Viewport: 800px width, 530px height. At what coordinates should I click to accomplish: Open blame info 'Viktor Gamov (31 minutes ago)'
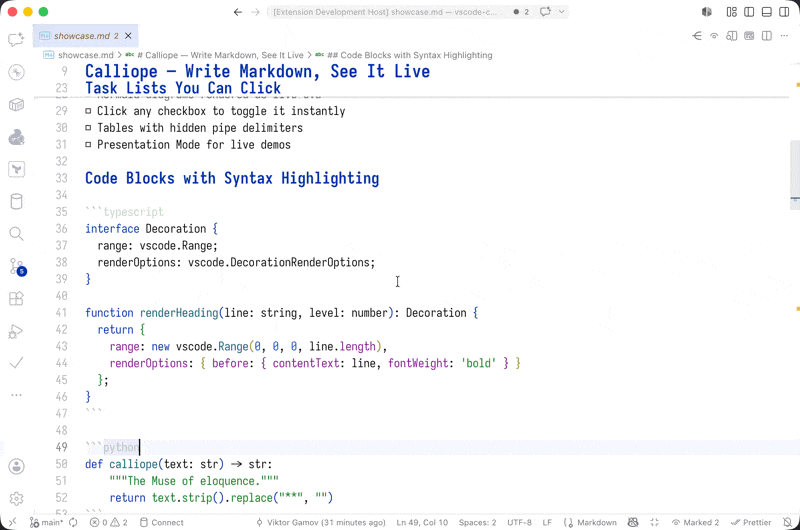click(x=321, y=522)
